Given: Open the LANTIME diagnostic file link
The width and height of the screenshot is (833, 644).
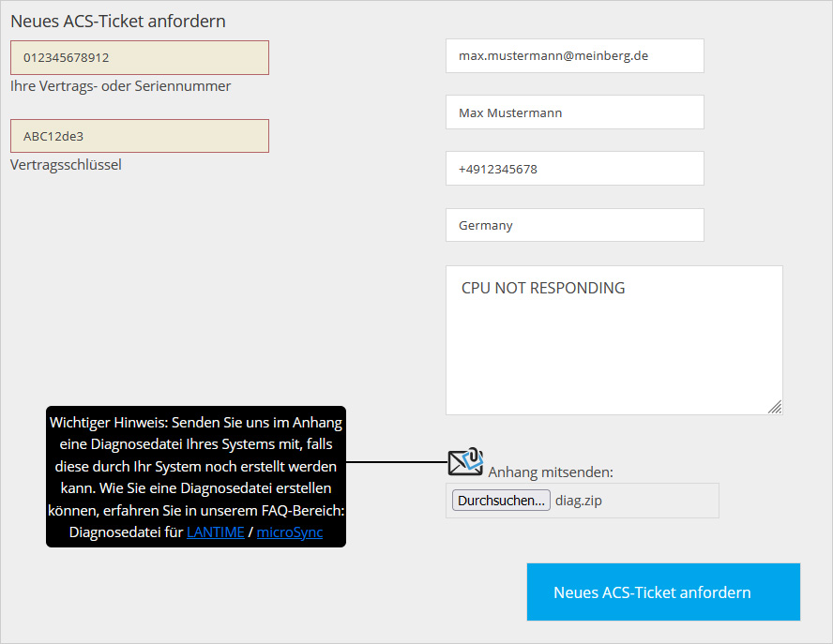Looking at the screenshot, I should (x=215, y=532).
